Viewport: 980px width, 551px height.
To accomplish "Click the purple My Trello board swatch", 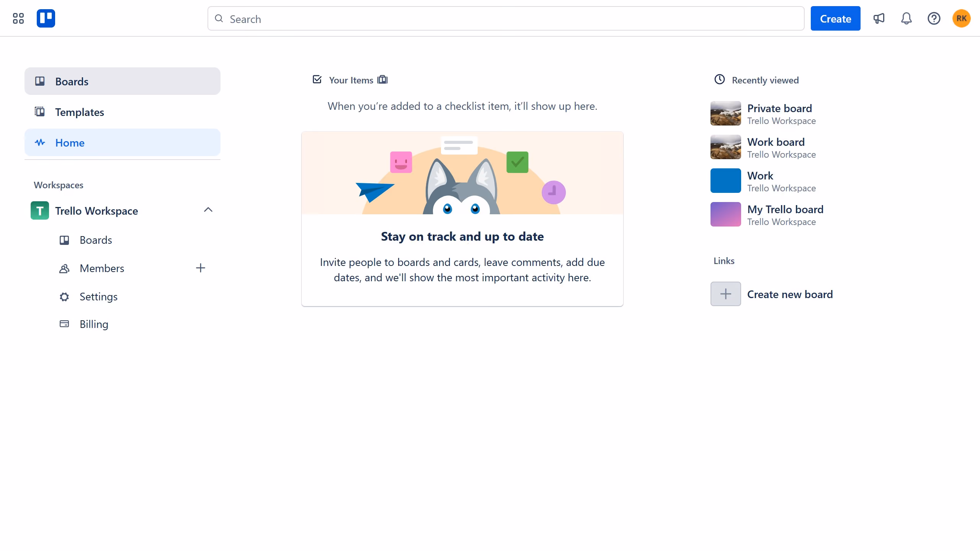I will coord(726,214).
